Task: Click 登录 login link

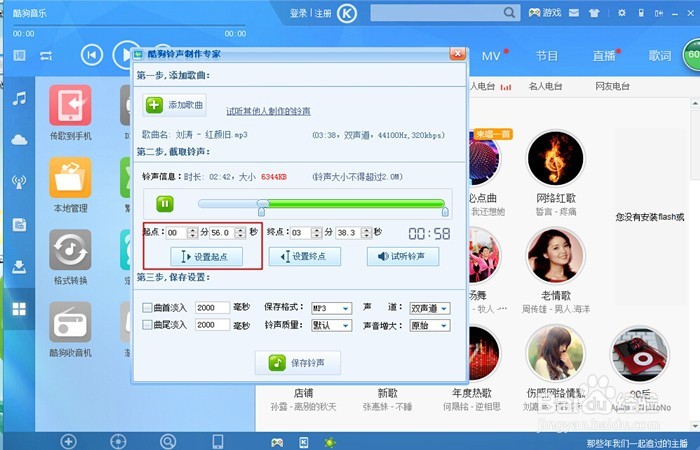Action: coord(298,13)
